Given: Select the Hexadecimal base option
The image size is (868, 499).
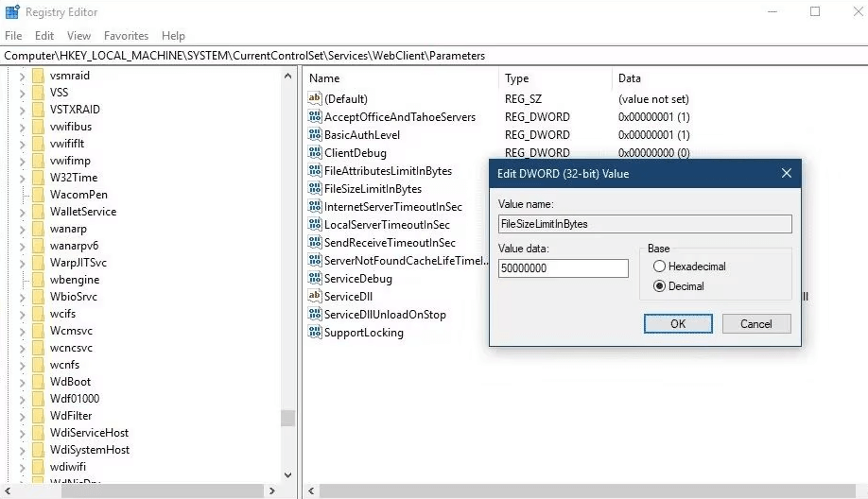Looking at the screenshot, I should 659,267.
